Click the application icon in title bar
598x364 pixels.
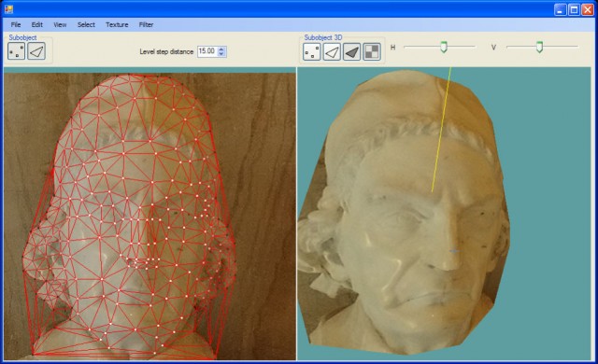[x=8, y=9]
